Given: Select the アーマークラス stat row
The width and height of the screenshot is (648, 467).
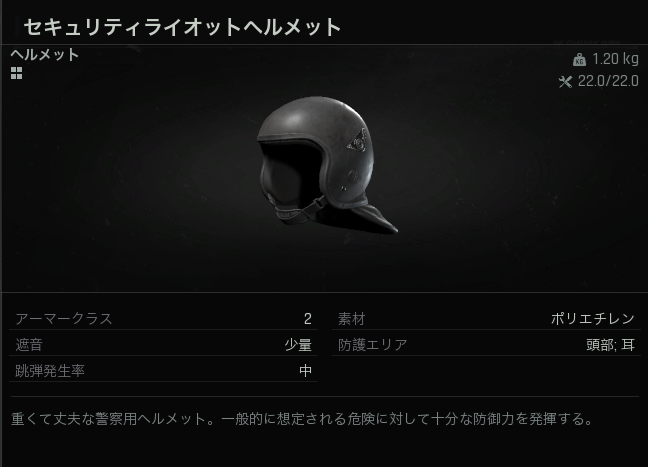Looking at the screenshot, I should click(x=163, y=319).
